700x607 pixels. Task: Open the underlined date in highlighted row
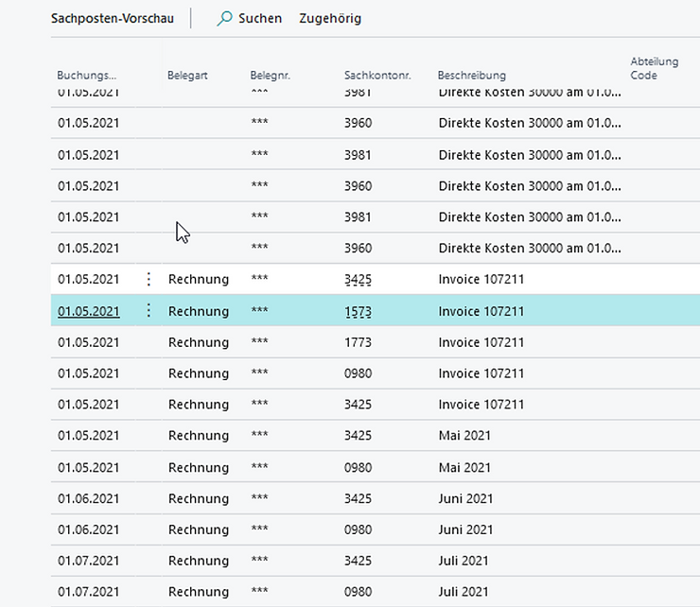[x=88, y=311]
